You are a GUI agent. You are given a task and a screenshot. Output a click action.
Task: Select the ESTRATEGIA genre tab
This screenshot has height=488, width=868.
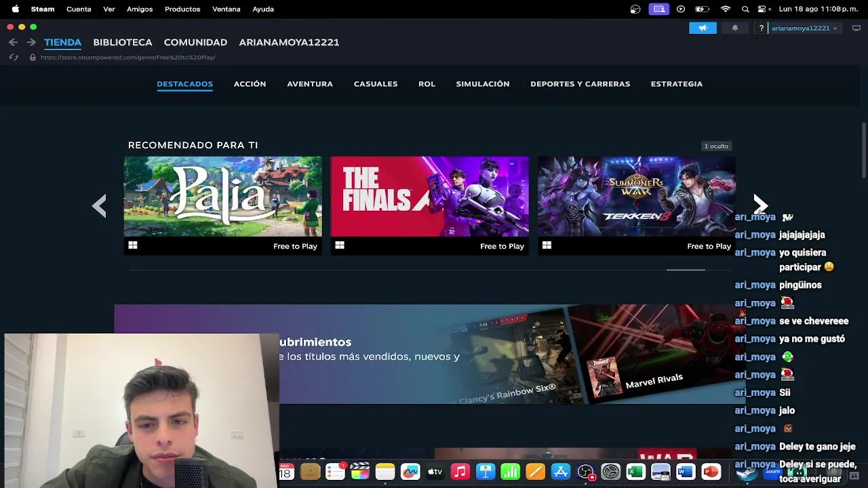677,84
